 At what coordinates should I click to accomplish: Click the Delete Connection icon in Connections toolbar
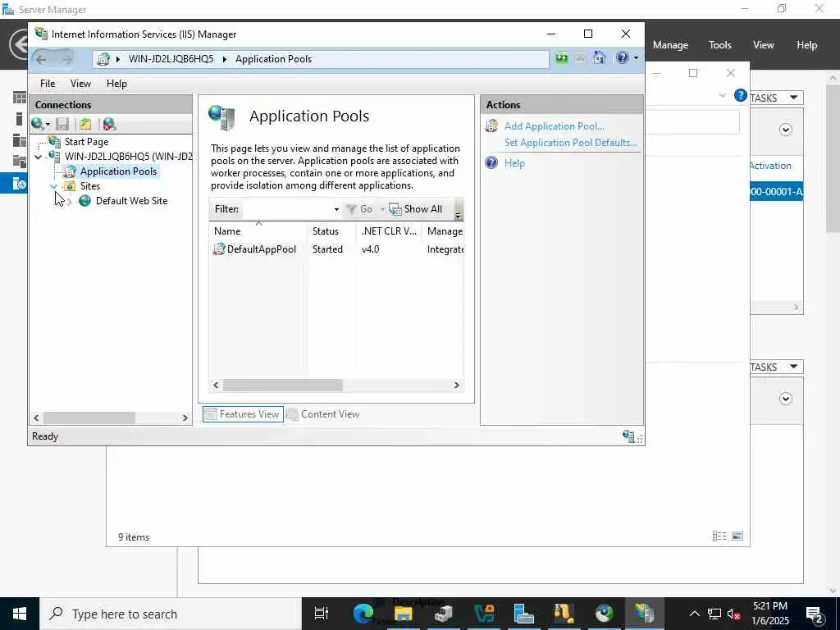109,125
